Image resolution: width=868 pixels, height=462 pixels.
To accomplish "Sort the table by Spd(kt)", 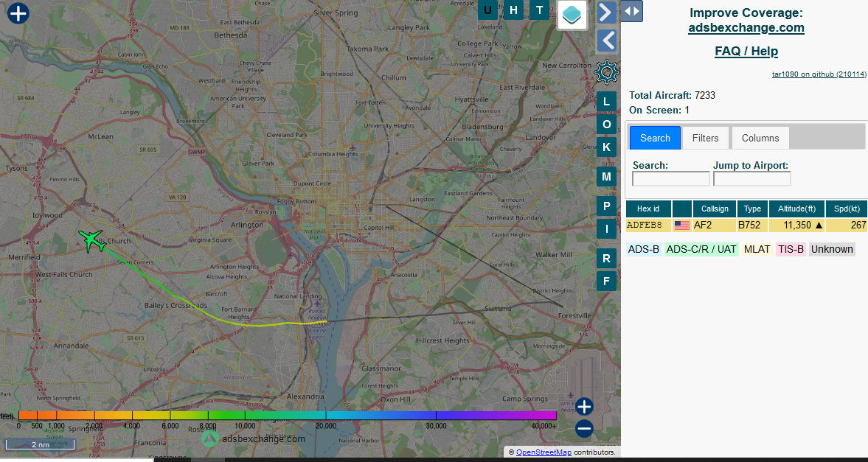I will tap(847, 209).
